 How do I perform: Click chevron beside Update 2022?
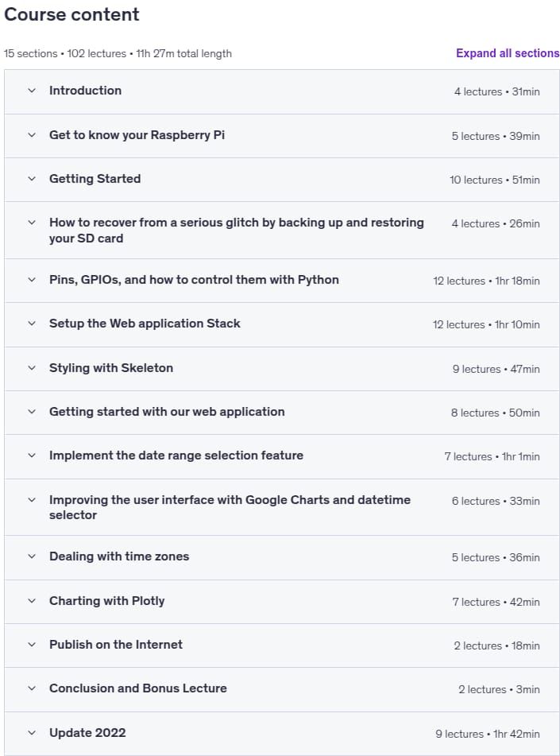32,733
